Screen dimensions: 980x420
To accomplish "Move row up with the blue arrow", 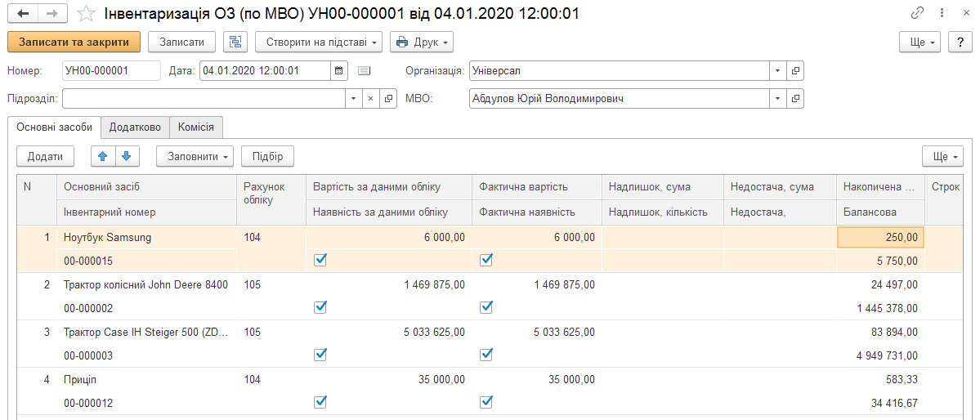I will 103,156.
